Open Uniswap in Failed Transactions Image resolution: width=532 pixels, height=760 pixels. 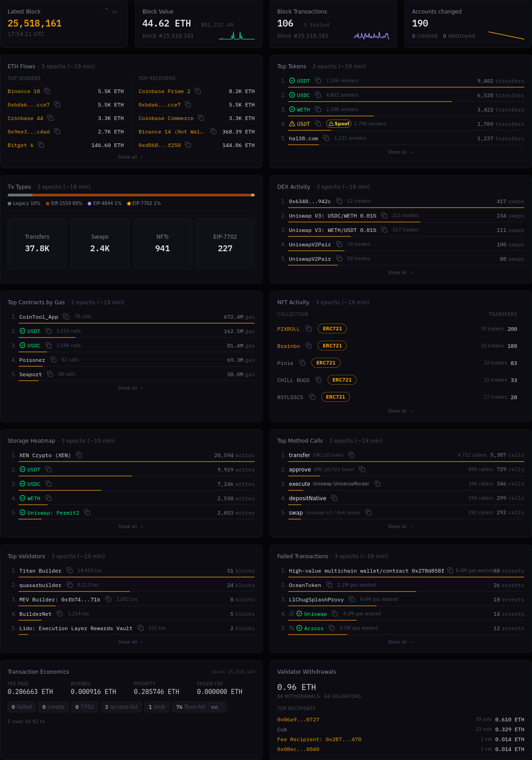coord(315,614)
